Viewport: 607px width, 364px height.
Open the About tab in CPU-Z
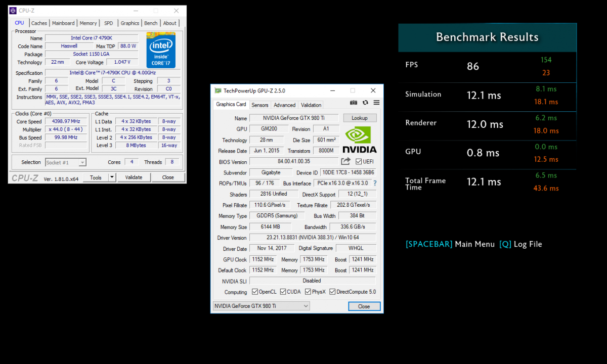(x=170, y=23)
